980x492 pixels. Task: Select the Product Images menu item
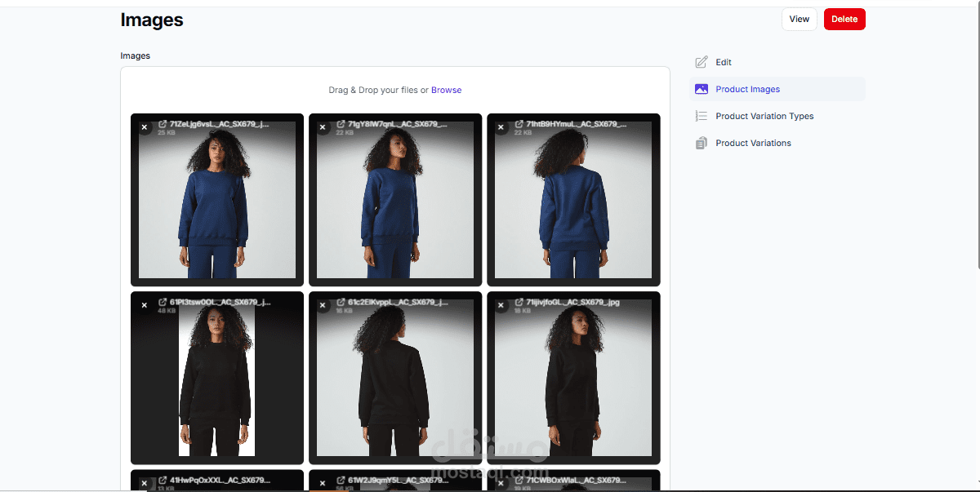(x=777, y=89)
